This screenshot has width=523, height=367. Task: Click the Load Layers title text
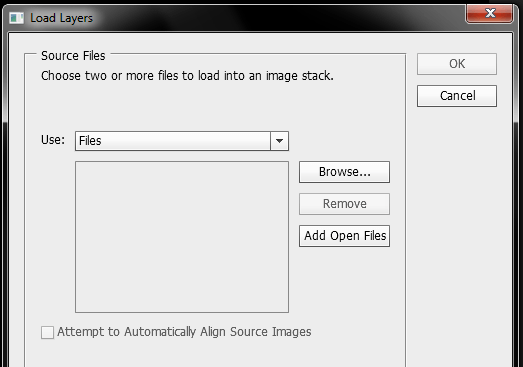[x=61, y=18]
